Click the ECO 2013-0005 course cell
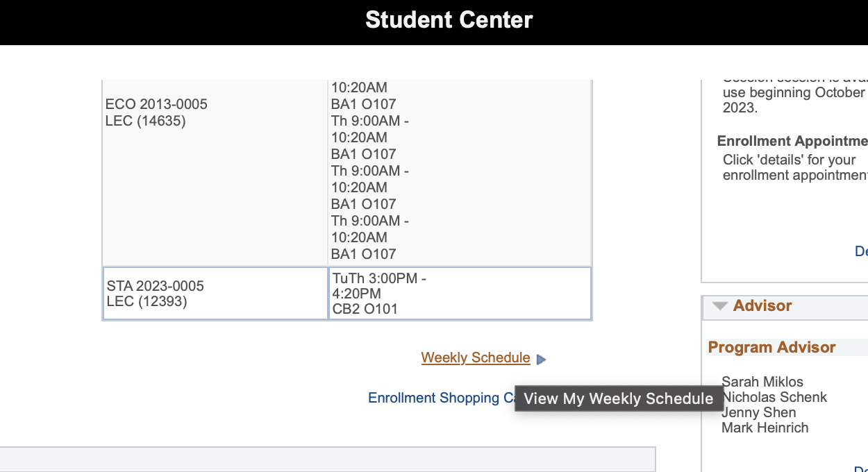Screen dimensions: 868x472 click(156, 112)
